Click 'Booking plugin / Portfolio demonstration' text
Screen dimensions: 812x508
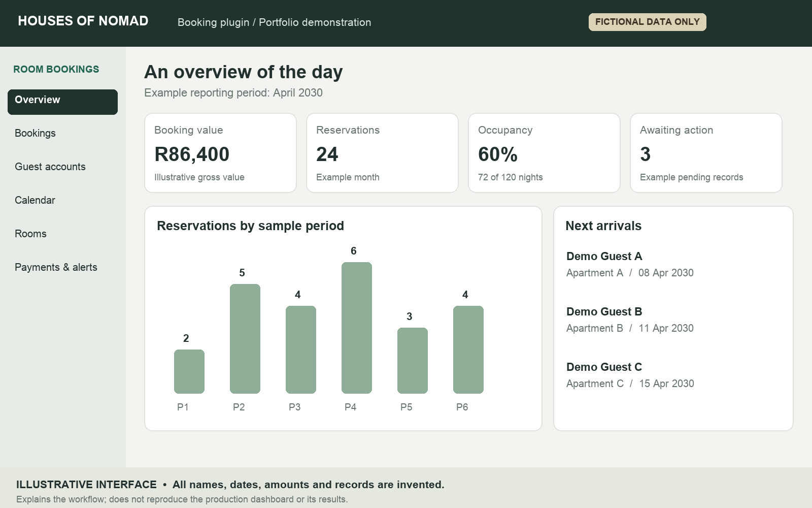(x=274, y=22)
